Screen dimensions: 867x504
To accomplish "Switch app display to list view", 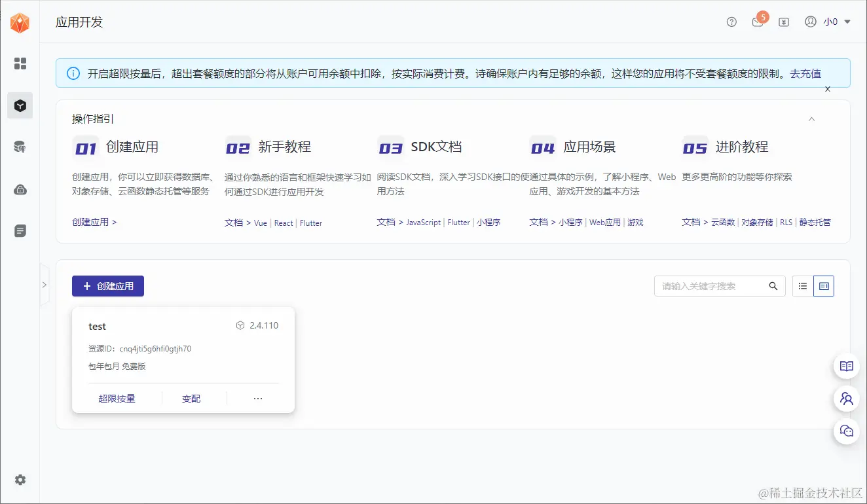I will pos(802,285).
